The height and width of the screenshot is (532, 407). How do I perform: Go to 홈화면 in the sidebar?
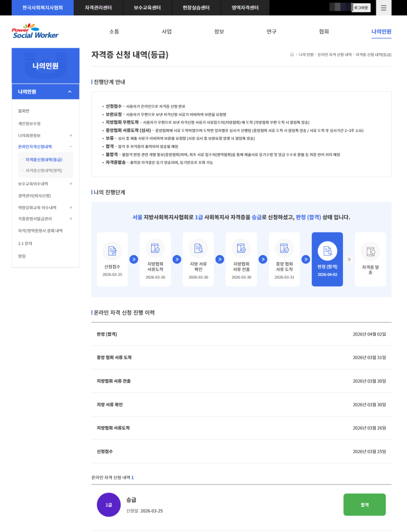pos(24,111)
